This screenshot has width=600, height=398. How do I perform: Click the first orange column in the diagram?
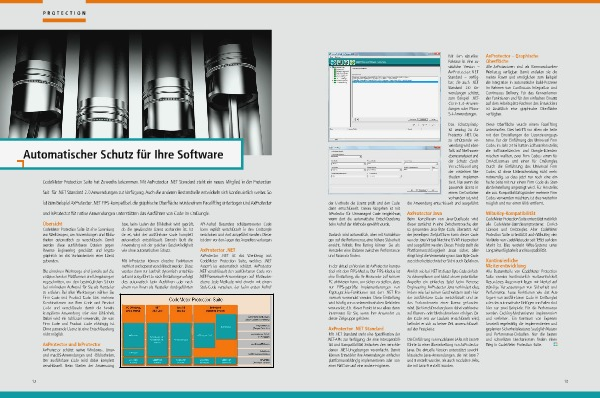[134, 335]
